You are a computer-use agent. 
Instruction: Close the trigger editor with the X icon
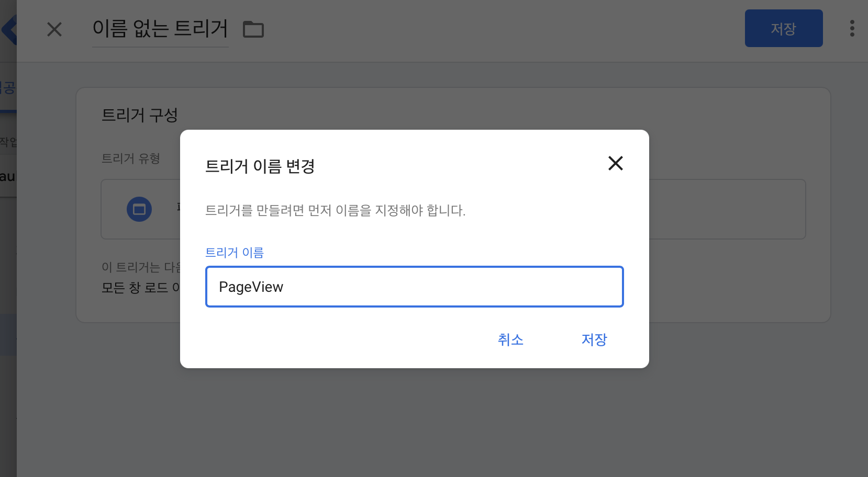pyautogui.click(x=54, y=30)
